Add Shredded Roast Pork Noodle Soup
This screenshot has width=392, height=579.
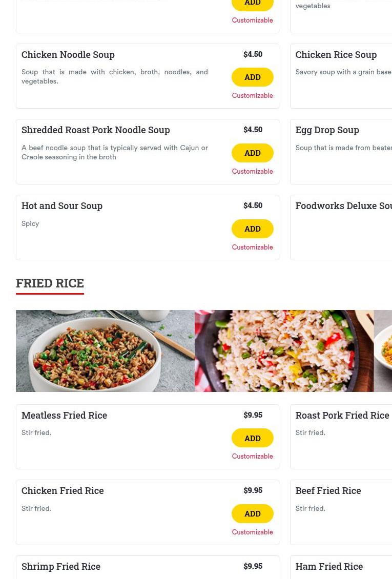pos(252,153)
